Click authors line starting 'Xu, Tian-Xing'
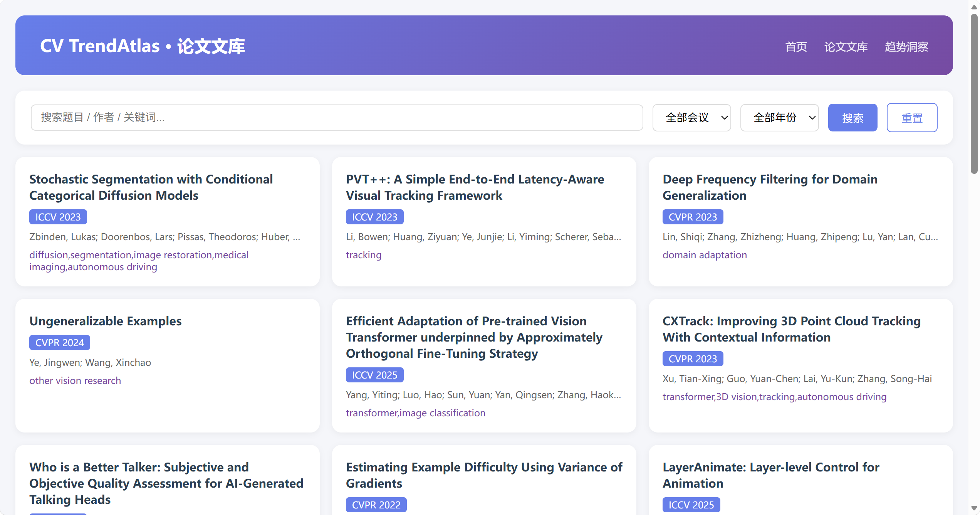The width and height of the screenshot is (980, 515). (x=797, y=379)
